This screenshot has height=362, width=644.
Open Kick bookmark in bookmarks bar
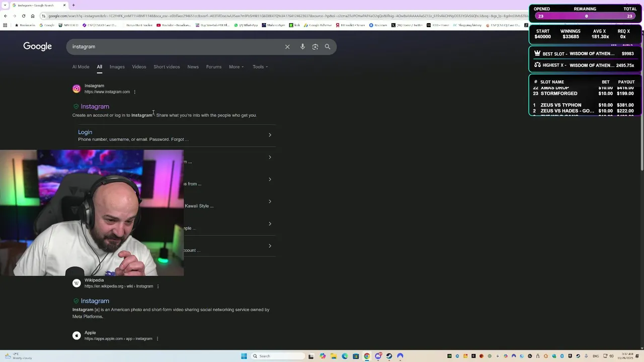(x=294, y=25)
